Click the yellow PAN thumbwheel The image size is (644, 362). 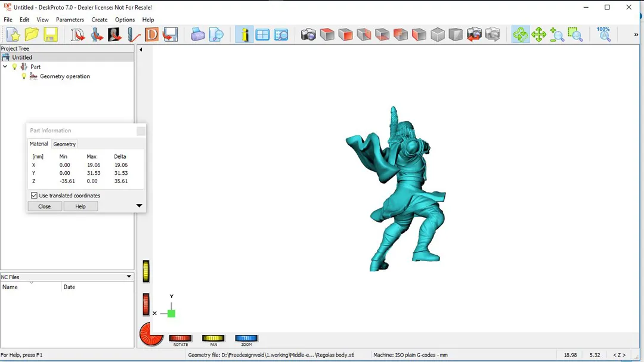[x=213, y=338]
